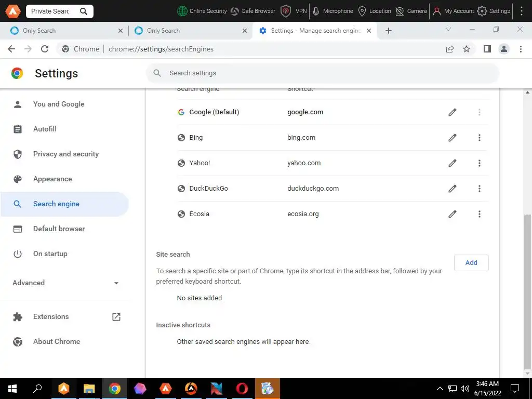The image size is (532, 399).
Task: Open volume control in system tray
Action: 465,389
